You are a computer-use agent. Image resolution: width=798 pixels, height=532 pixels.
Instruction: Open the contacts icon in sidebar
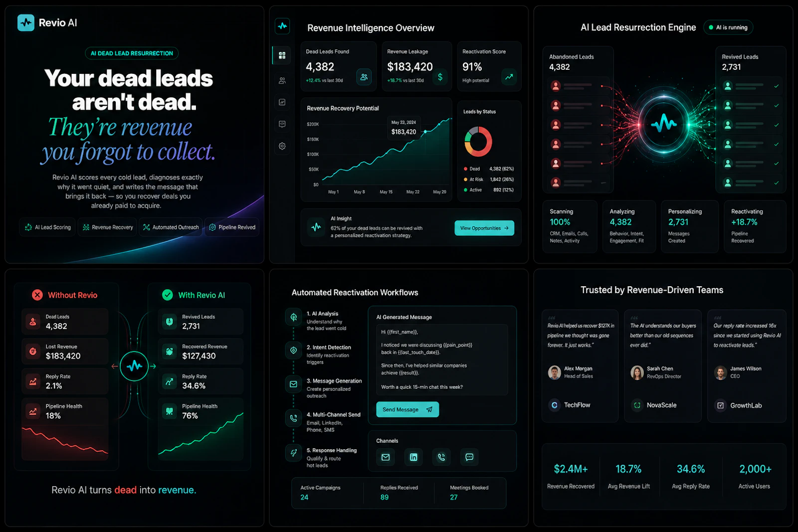pyautogui.click(x=282, y=80)
